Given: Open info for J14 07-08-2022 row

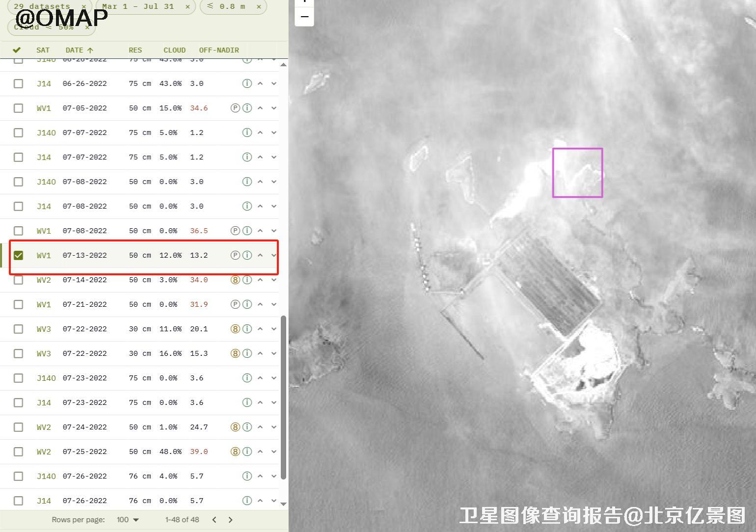Looking at the screenshot, I should [x=247, y=206].
